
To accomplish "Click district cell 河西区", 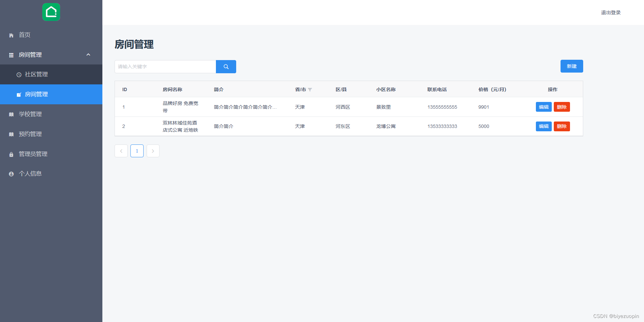I will (343, 107).
